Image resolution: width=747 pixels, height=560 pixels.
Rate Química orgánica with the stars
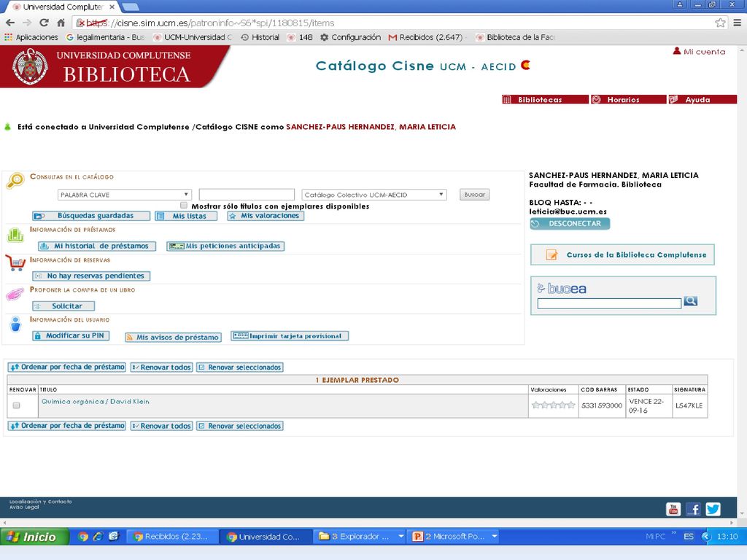point(553,405)
